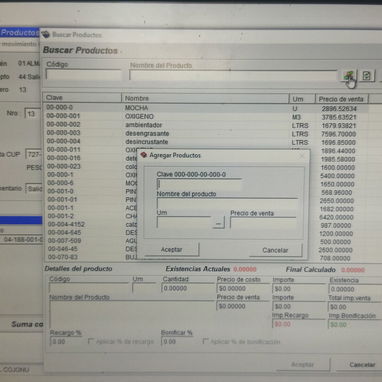Click the Precio de venta column header

click(342, 99)
